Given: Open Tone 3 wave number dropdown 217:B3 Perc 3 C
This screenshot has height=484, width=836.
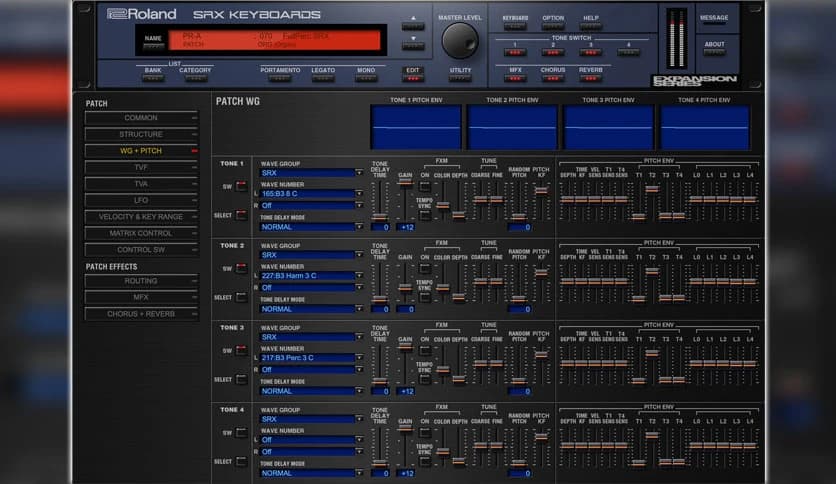Looking at the screenshot, I should (x=311, y=358).
